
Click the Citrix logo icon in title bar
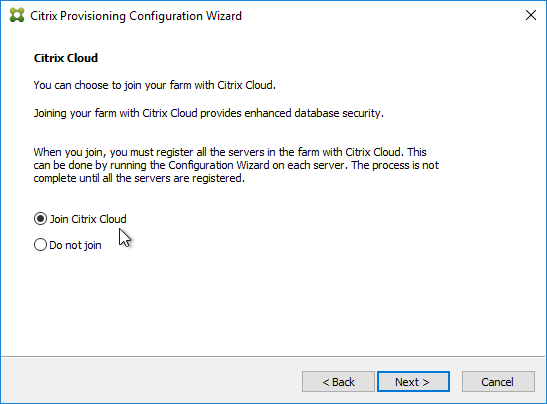click(17, 15)
